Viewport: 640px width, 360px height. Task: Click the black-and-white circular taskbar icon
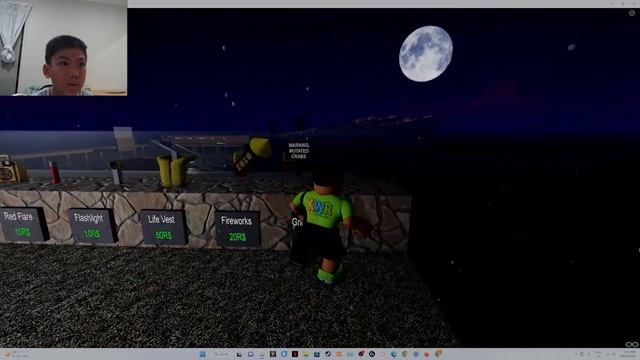tap(372, 354)
